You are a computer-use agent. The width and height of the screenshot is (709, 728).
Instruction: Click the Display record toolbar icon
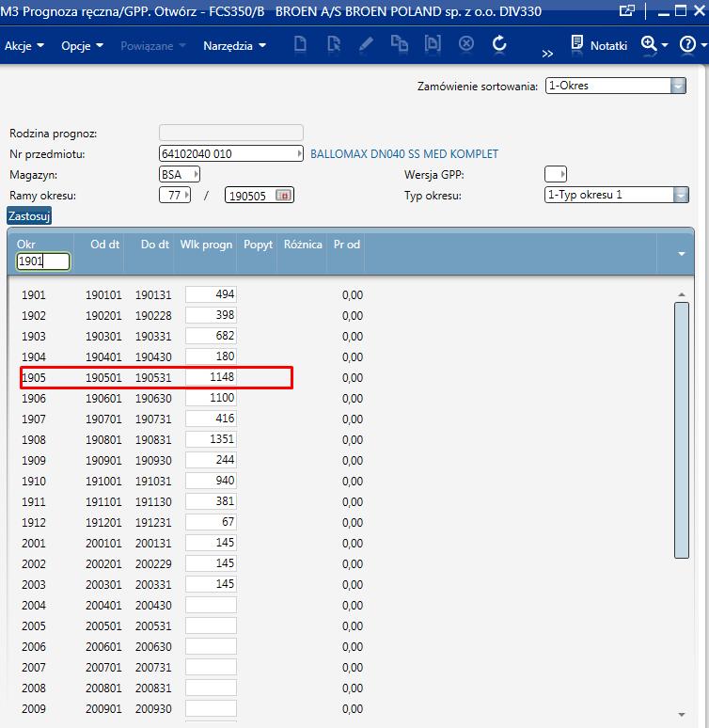click(x=433, y=44)
